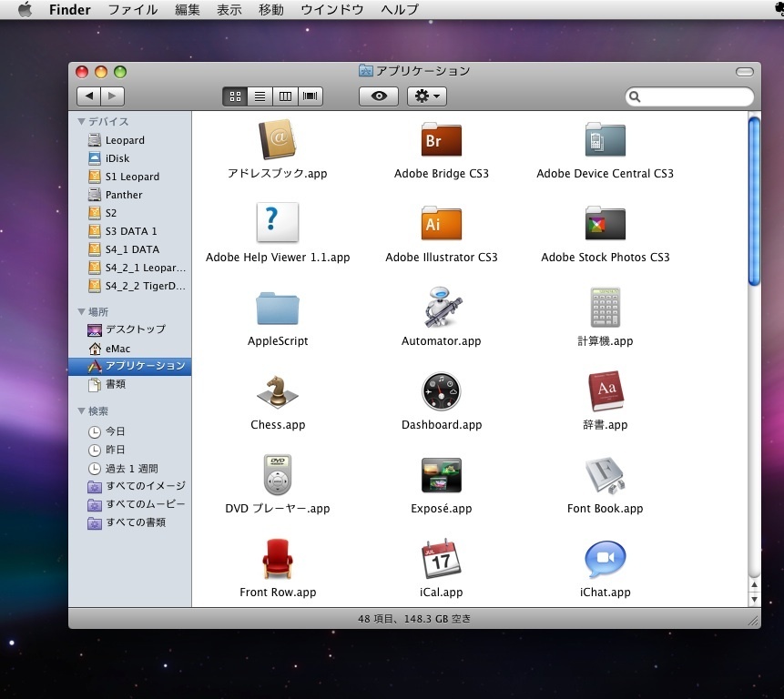Viewport: 784px width, 699px height.
Task: Open the ファイル menu
Action: tap(132, 10)
